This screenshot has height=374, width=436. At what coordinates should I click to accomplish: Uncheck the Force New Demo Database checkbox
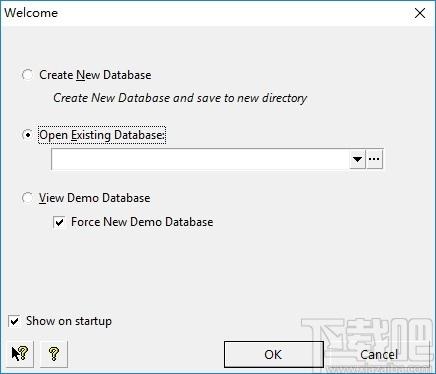tap(59, 222)
